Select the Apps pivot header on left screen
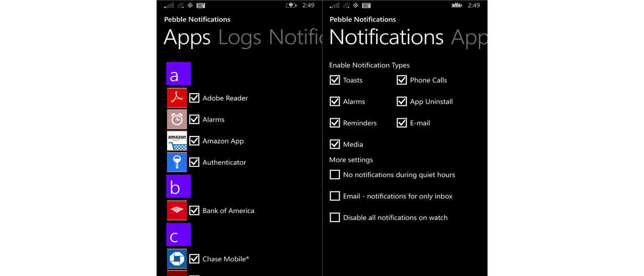Viewport: 644px width, 276px height. [187, 38]
